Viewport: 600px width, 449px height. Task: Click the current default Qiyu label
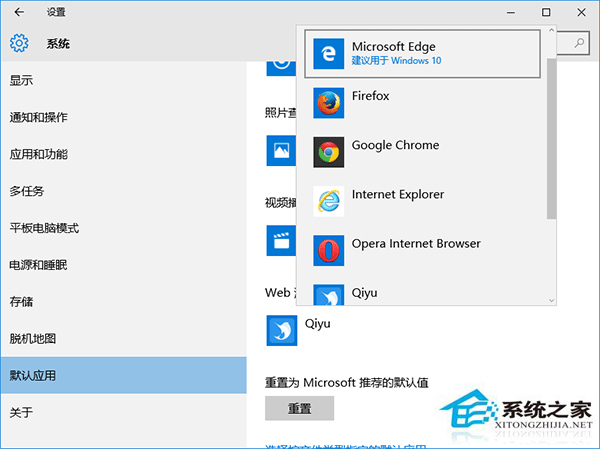[x=318, y=324]
